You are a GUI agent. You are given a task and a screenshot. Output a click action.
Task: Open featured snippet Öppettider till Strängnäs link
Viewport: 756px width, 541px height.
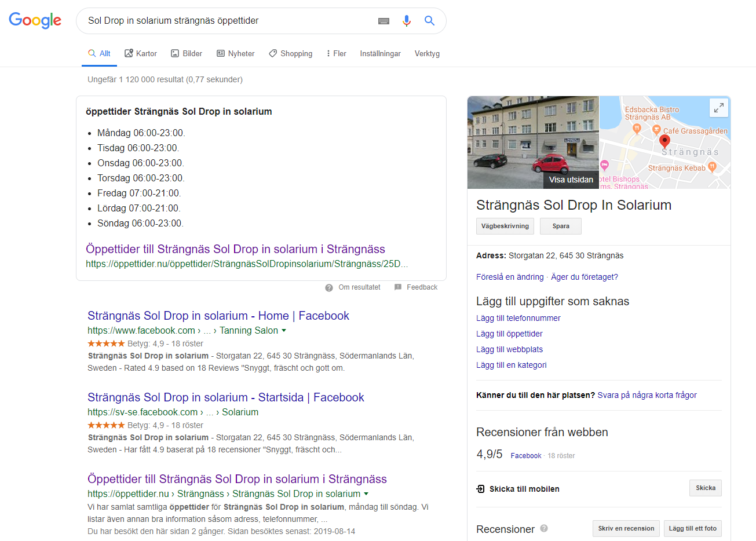click(235, 249)
